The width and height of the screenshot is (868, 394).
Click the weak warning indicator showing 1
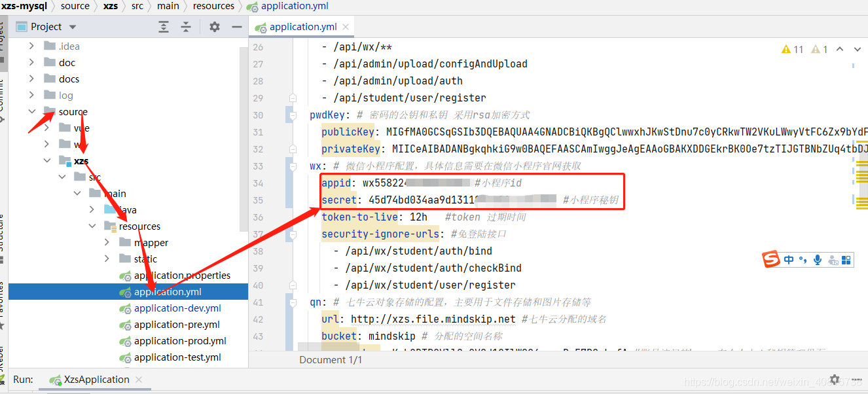(820, 49)
